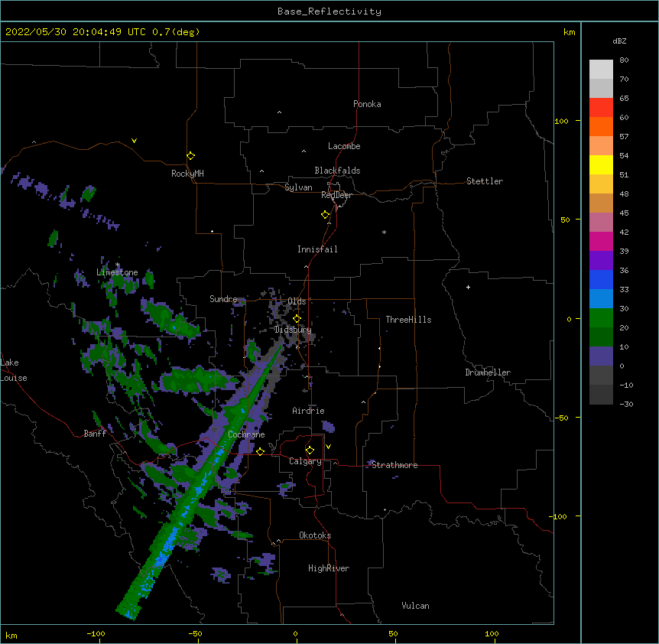Screen dimensions: 659x644
Task: Select the pink 42-45 dBZ legend swatch
Action: [x=601, y=222]
